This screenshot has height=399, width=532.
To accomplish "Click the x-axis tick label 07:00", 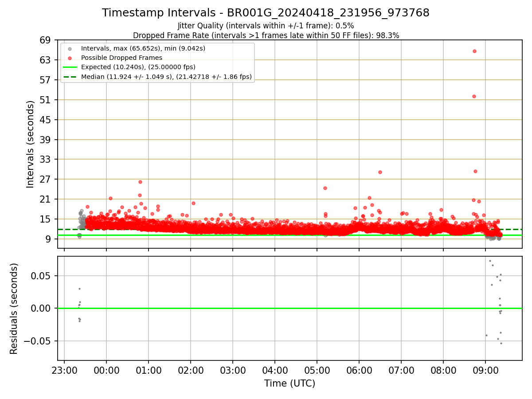I will (x=401, y=371).
